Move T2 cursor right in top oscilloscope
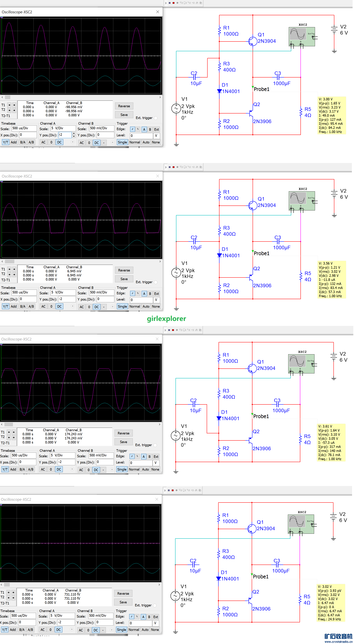 tap(14, 110)
